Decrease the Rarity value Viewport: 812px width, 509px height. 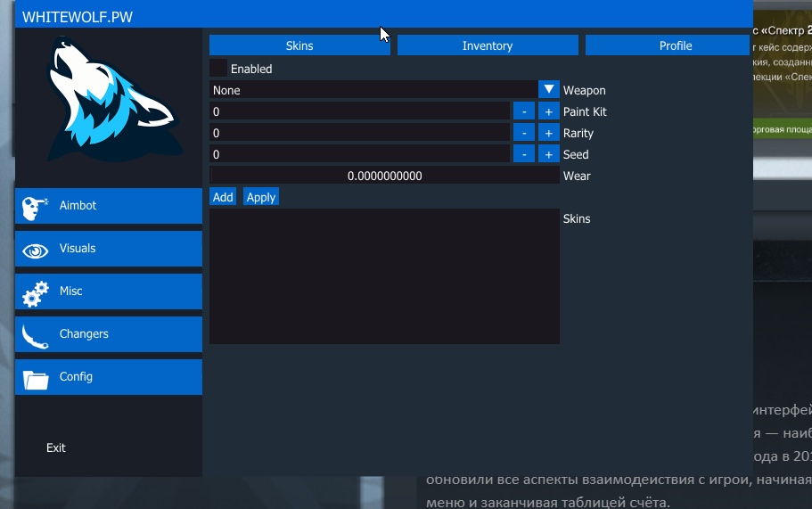(x=524, y=133)
